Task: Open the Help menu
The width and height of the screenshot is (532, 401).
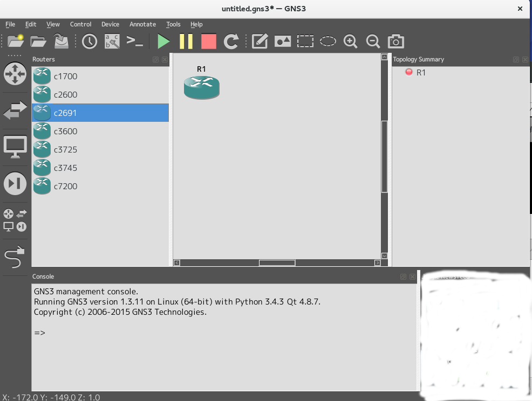Action: click(196, 24)
